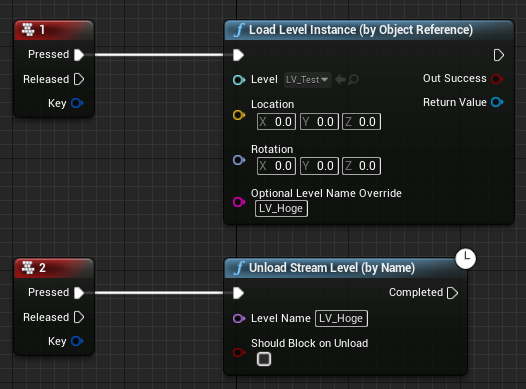Select the keyboard icon on key 2 node header
The width and height of the screenshot is (526, 389).
[28, 268]
